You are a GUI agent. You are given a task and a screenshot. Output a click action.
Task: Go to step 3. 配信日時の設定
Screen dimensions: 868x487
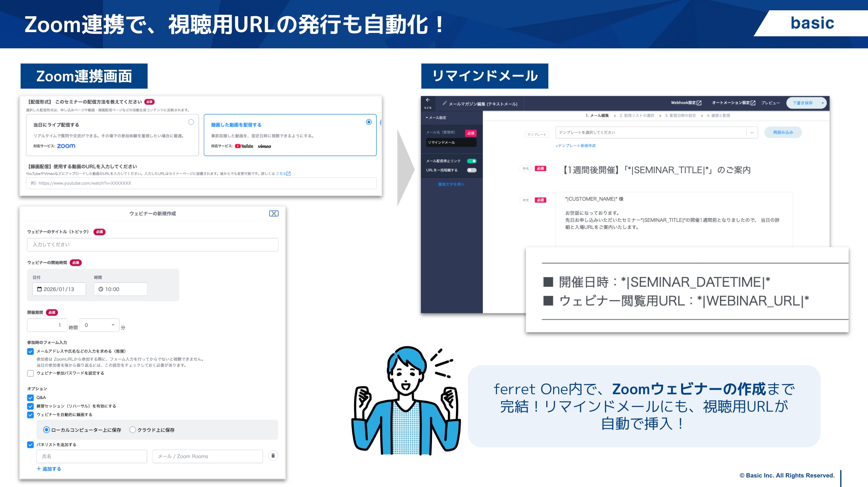click(680, 116)
